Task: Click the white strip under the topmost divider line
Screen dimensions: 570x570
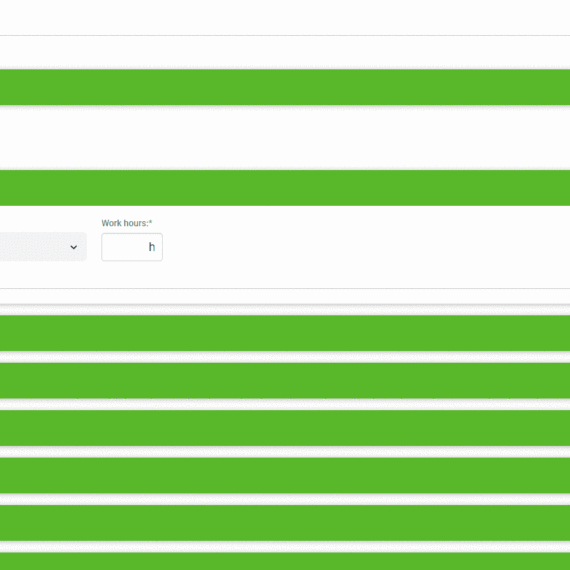Action: (x=285, y=51)
